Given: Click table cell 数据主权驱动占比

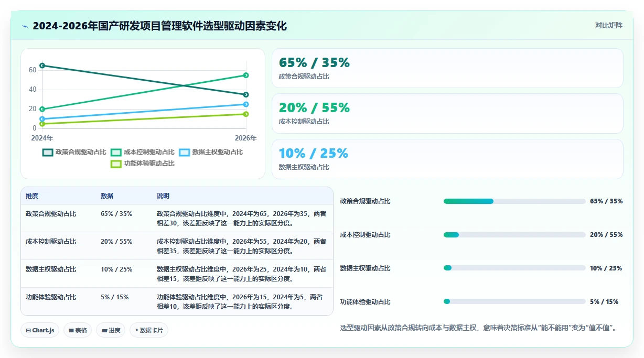Looking at the screenshot, I should coord(51,269).
